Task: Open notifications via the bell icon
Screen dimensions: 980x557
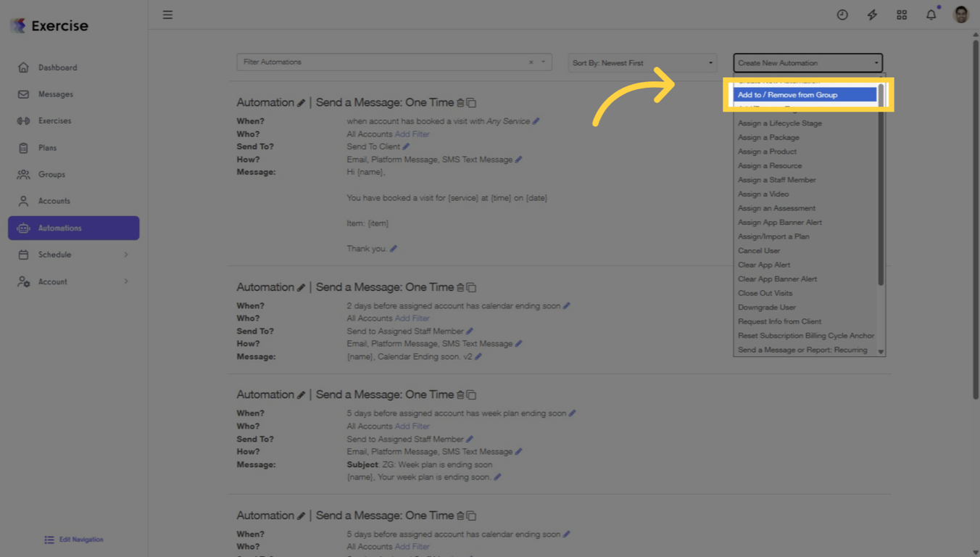Action: click(x=931, y=14)
